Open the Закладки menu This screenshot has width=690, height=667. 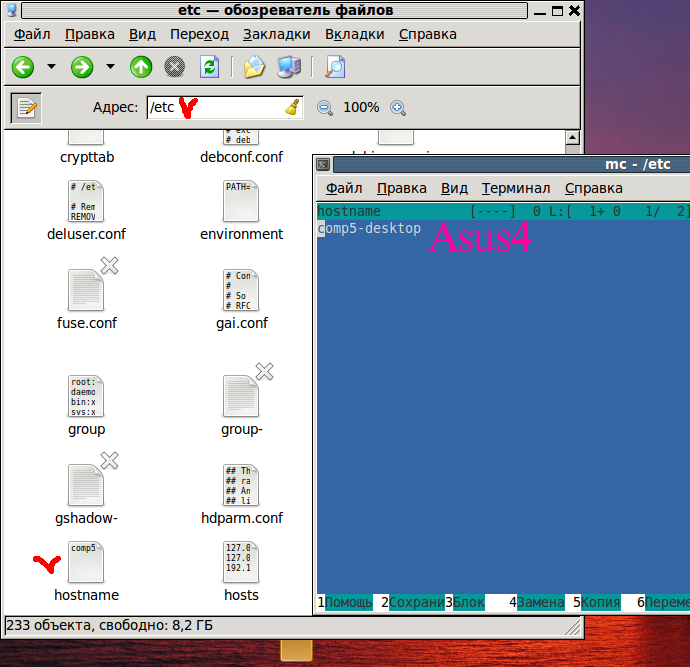277,34
